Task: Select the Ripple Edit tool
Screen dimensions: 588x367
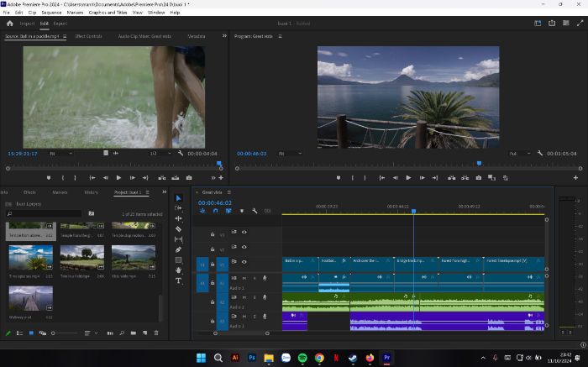Action: (178, 218)
